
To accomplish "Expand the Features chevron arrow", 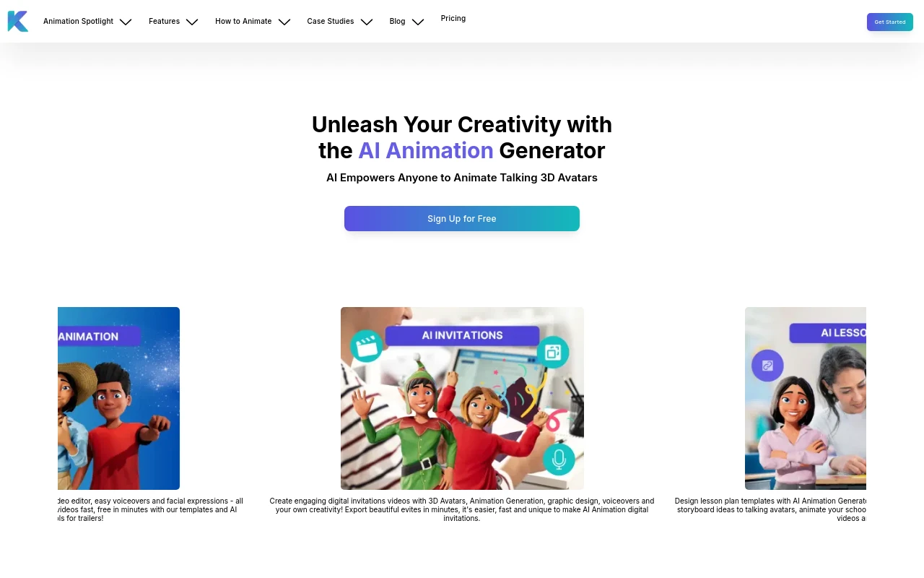I will click(192, 22).
